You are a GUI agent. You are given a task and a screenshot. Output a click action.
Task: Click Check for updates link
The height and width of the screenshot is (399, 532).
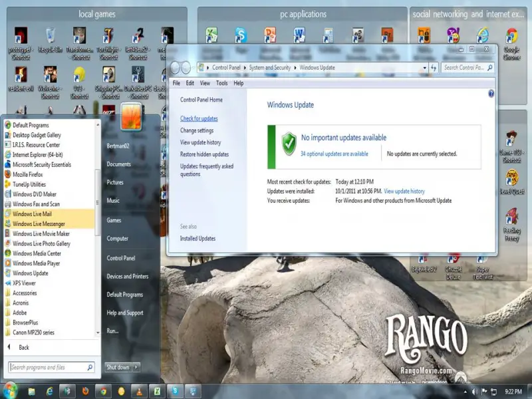(199, 118)
